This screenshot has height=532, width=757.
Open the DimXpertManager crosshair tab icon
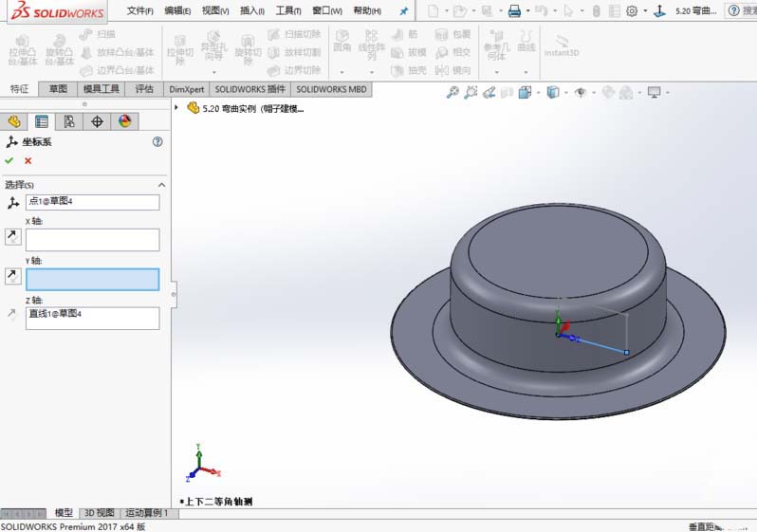[x=97, y=121]
